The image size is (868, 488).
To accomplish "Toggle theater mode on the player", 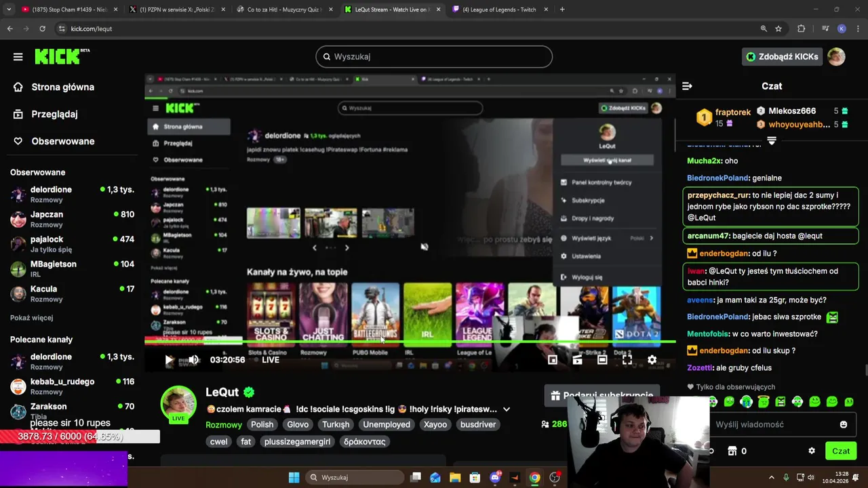I will pyautogui.click(x=602, y=360).
